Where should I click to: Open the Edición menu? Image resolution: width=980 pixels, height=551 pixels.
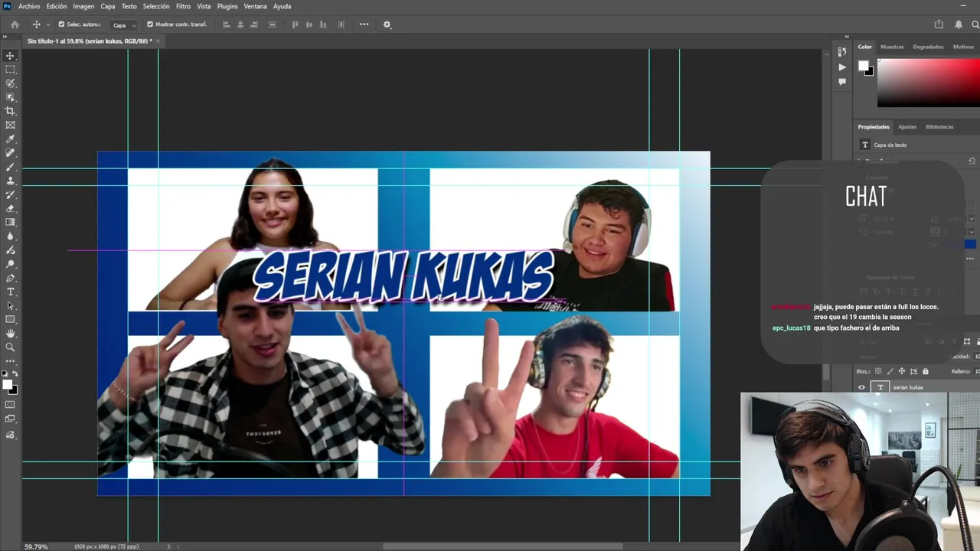(x=57, y=6)
